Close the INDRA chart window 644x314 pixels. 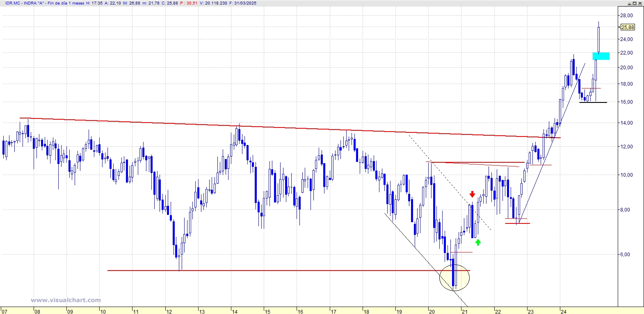tap(640, 3)
